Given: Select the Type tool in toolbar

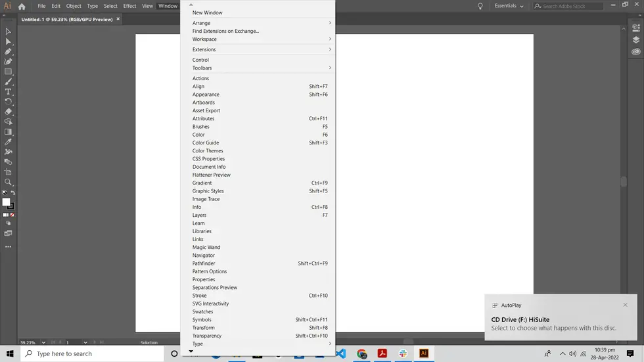Looking at the screenshot, I should tap(8, 92).
